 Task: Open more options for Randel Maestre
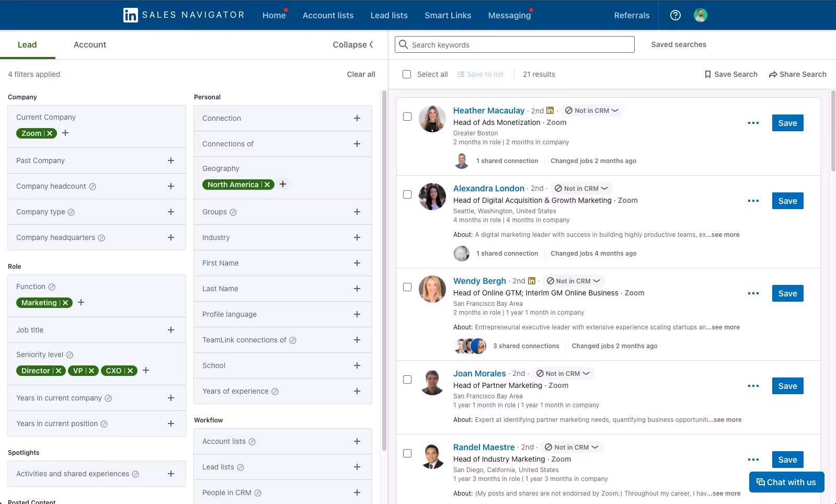753,460
